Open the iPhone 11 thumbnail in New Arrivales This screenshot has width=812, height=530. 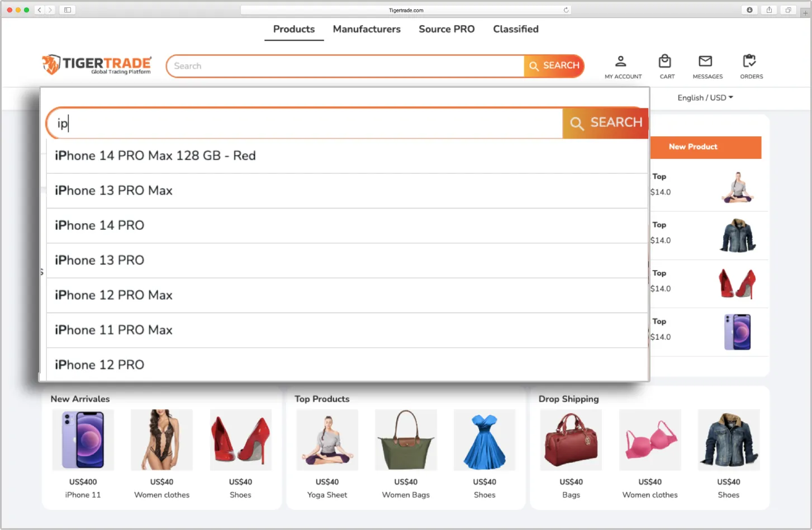click(83, 439)
